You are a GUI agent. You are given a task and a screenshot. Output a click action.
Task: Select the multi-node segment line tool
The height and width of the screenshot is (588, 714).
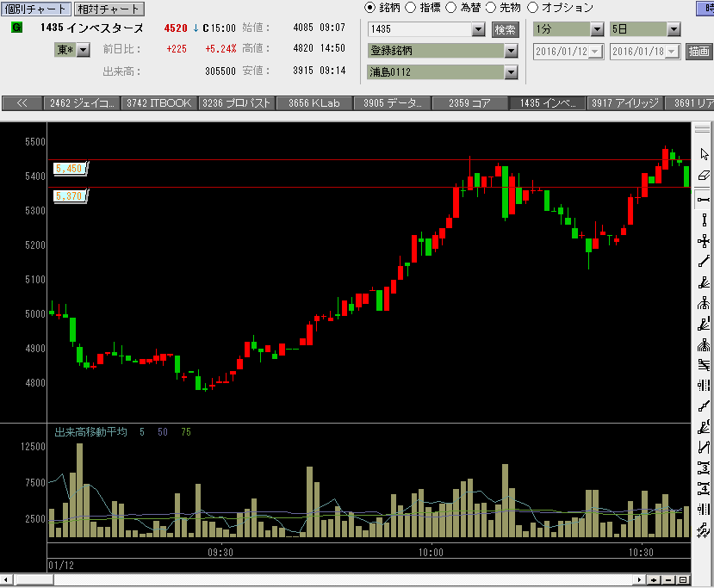[704, 406]
